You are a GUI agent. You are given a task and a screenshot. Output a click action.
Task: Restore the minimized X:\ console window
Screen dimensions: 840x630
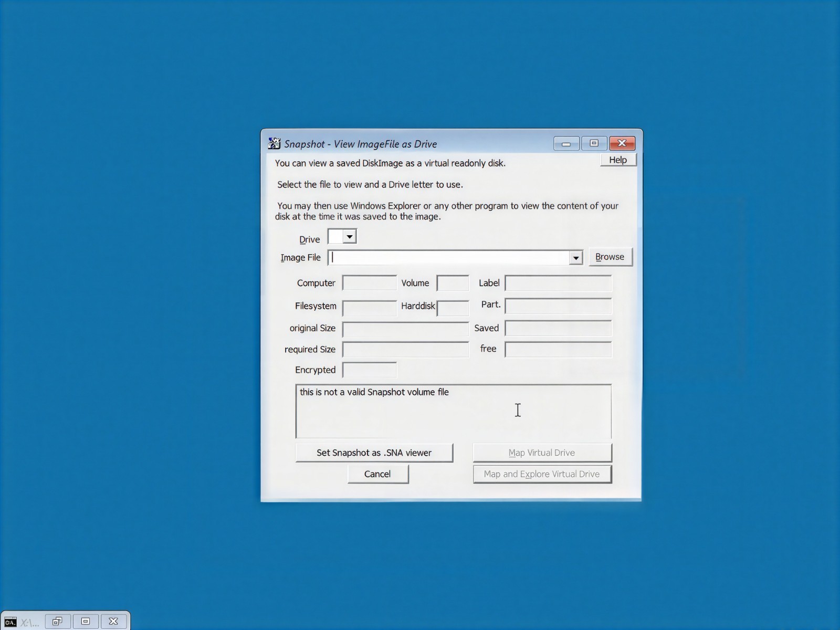pyautogui.click(x=58, y=622)
